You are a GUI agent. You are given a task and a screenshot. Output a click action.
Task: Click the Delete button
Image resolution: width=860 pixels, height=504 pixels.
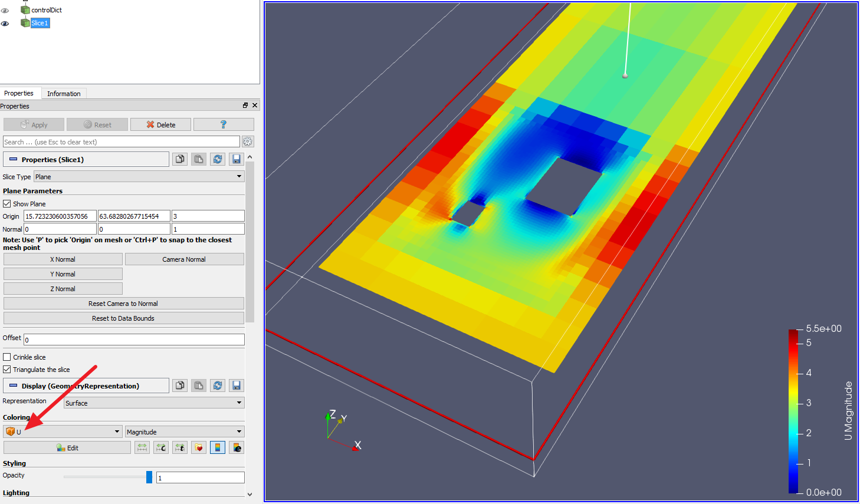(x=160, y=125)
